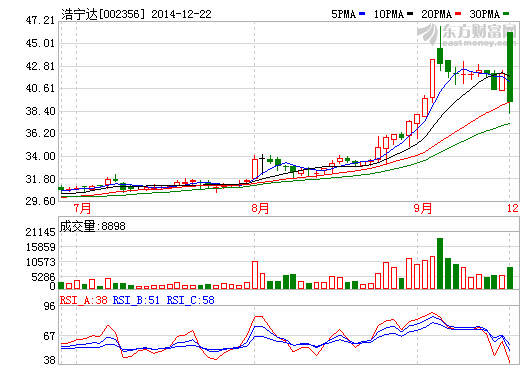Click the stock title 浩宁达[002356]
The image size is (520, 365).
(x=103, y=14)
